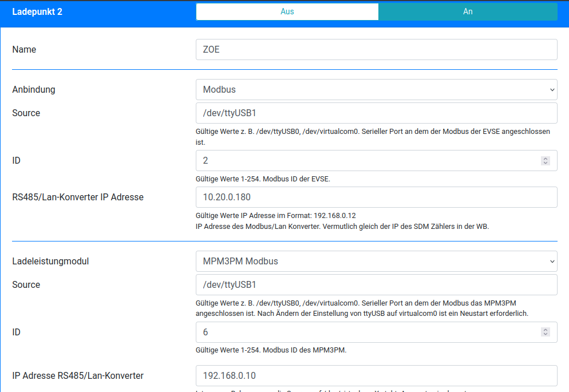Focus the EVSE Source field under Anbindung
This screenshot has width=569, height=392.
(376, 113)
